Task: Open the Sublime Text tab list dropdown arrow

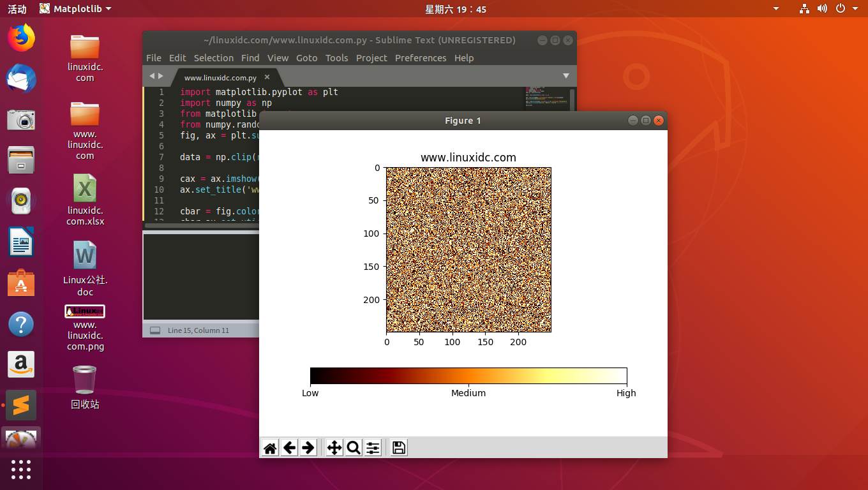Action: tap(565, 76)
